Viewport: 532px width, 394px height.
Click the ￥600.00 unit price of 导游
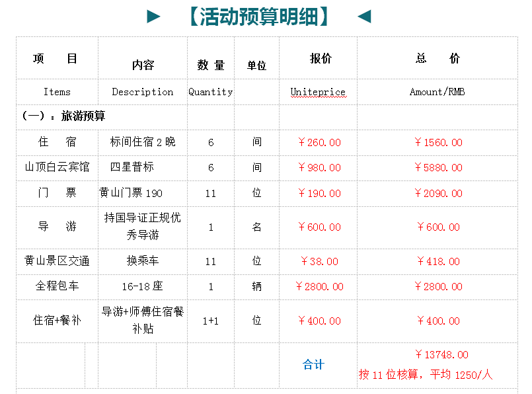pos(319,227)
